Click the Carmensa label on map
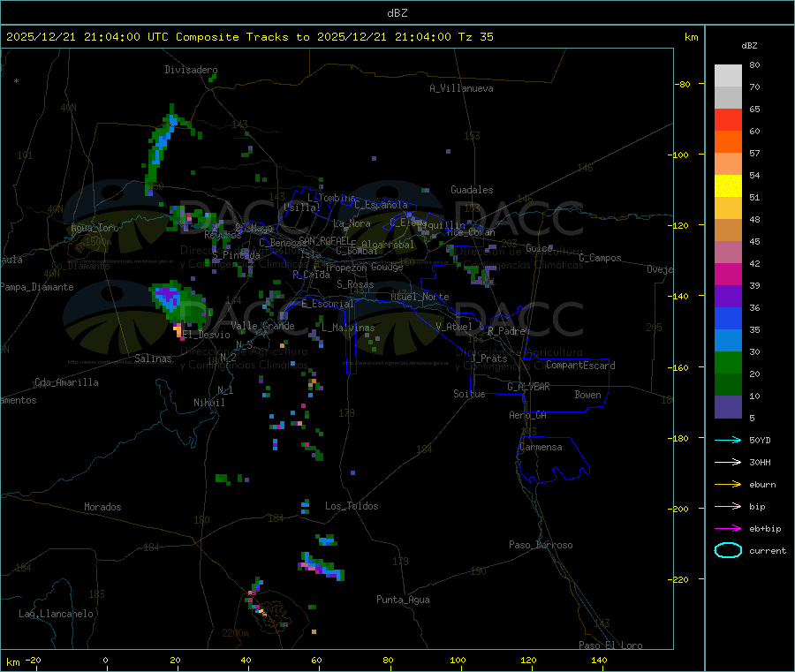 pyautogui.click(x=540, y=447)
